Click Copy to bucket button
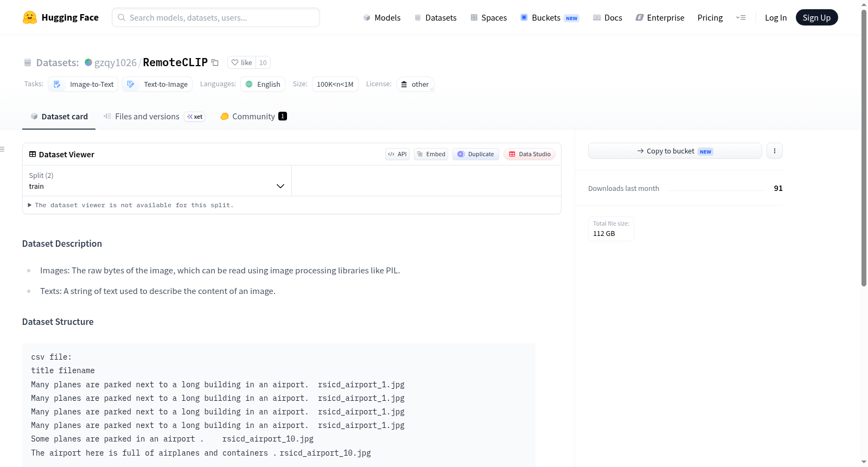Screen dimensions: 868x467 click(675, 151)
